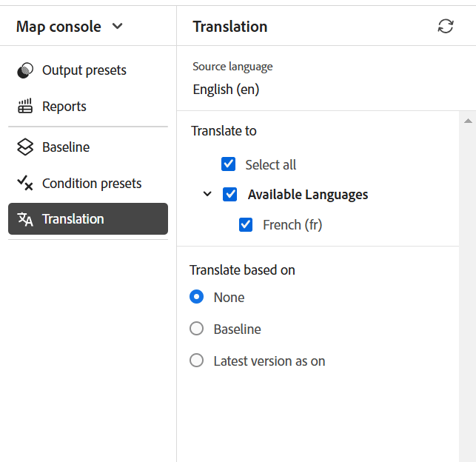Click the Condition presets icon
476x462 pixels.
pyautogui.click(x=25, y=183)
